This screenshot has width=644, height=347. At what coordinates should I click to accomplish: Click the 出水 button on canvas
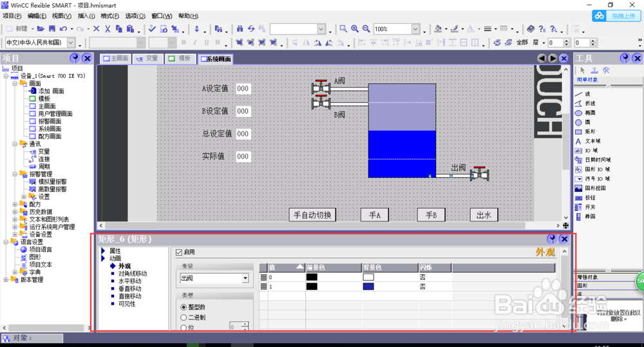[x=484, y=215]
